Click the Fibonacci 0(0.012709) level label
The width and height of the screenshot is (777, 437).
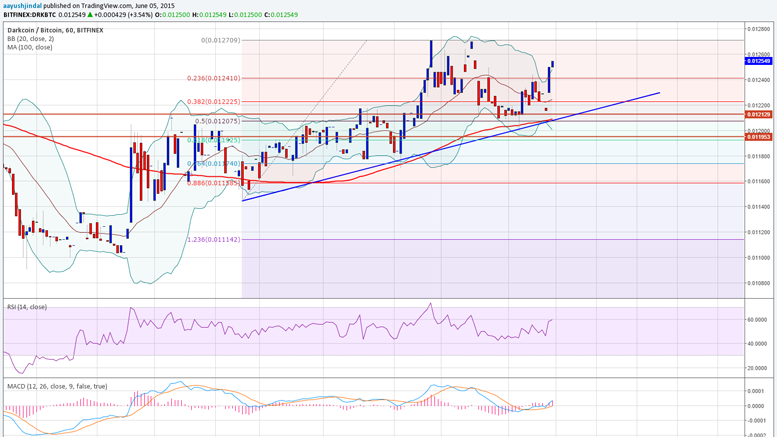pyautogui.click(x=221, y=40)
